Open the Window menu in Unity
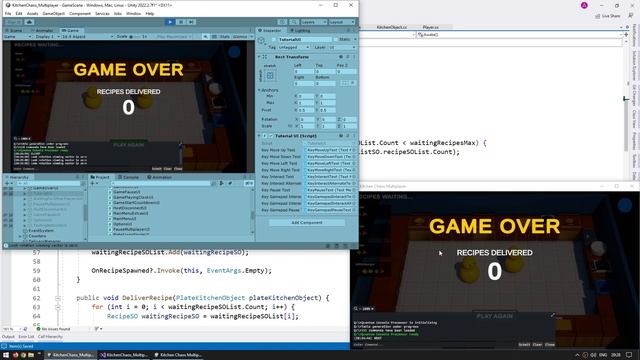Image resolution: width=640 pixels, height=360 pixels. [x=133, y=13]
